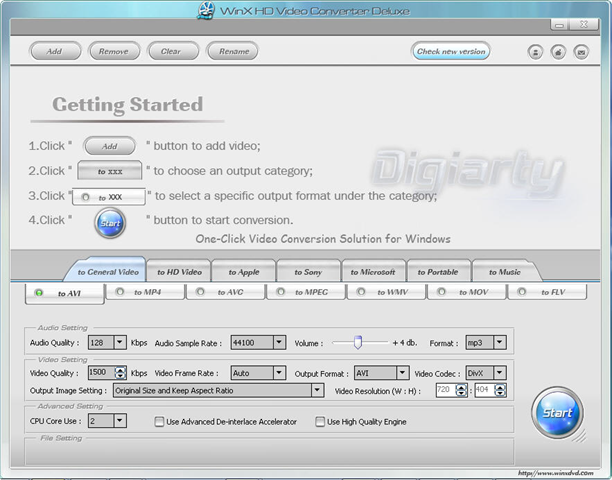Click the Clear button
This screenshot has height=480, width=612.
[x=173, y=51]
